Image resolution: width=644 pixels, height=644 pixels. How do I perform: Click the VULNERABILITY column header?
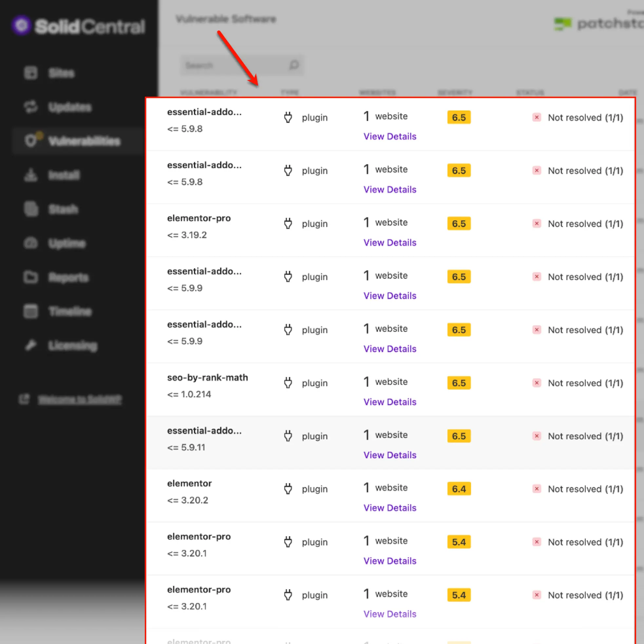[x=209, y=93]
